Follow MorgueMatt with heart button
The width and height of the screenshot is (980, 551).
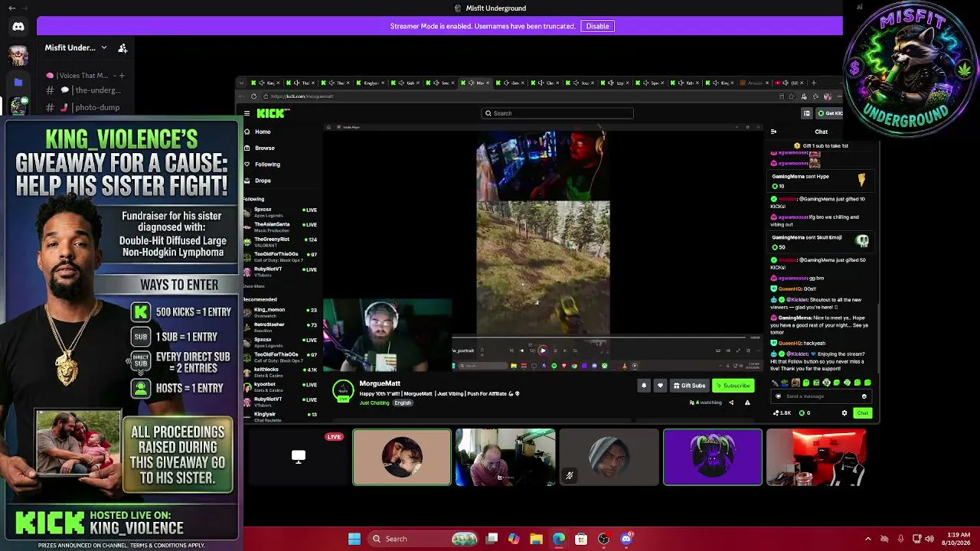(x=660, y=386)
